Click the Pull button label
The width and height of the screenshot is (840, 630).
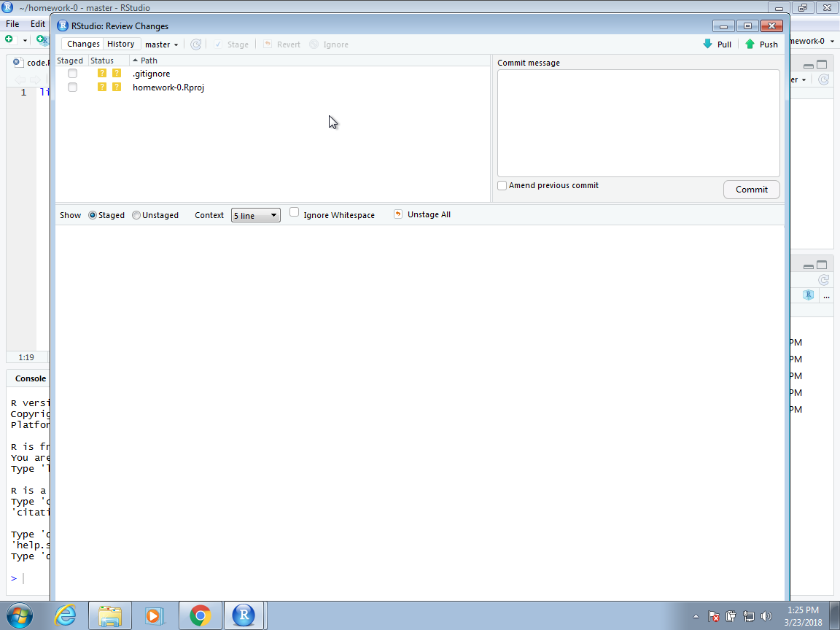(x=724, y=44)
